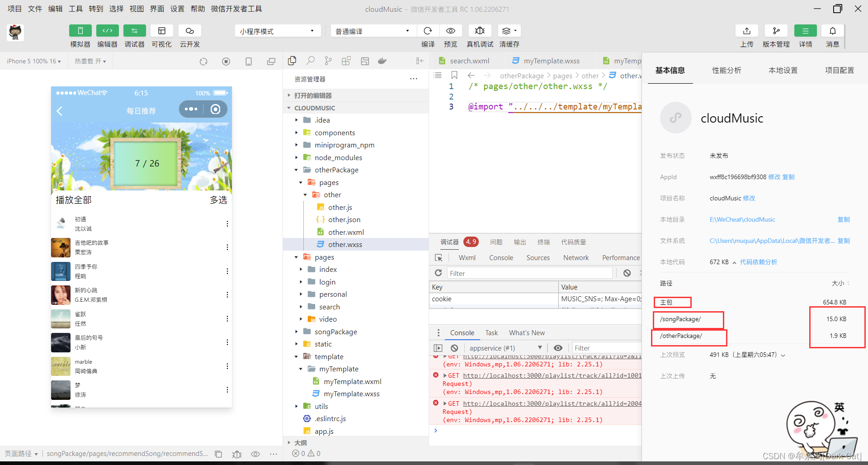Screen dimensions: 868x465
Task: Open the search icon in explorer sidebar
Action: point(310,61)
